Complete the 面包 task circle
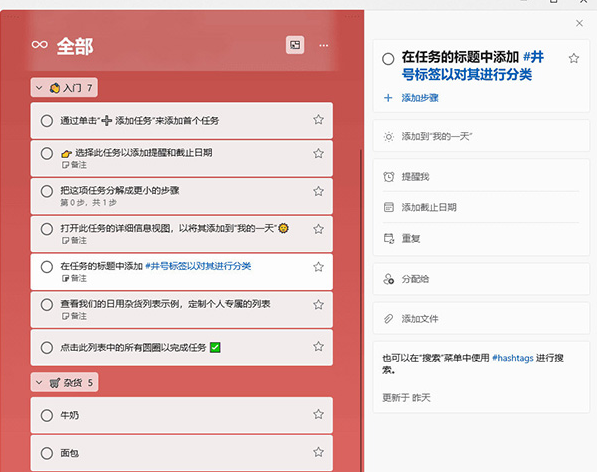 pyautogui.click(x=47, y=453)
